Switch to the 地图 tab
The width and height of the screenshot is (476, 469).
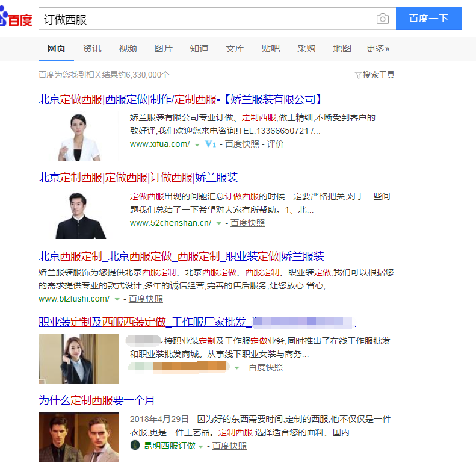tap(342, 49)
